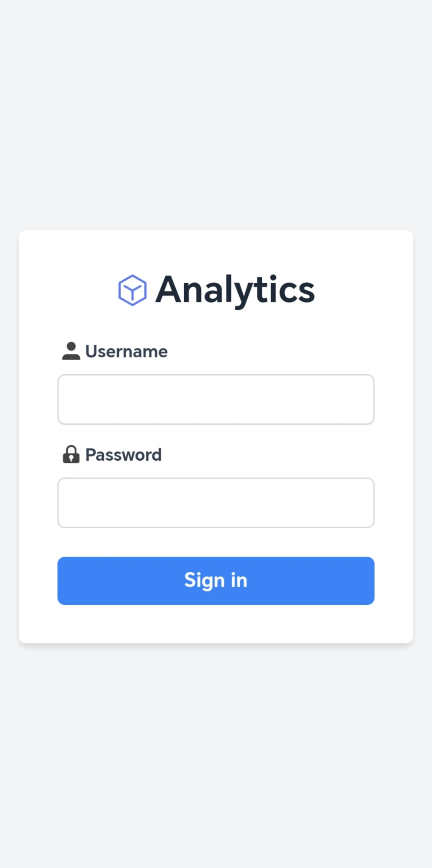Tap the cube icon left of Analytics
The image size is (432, 868).
[x=132, y=290]
